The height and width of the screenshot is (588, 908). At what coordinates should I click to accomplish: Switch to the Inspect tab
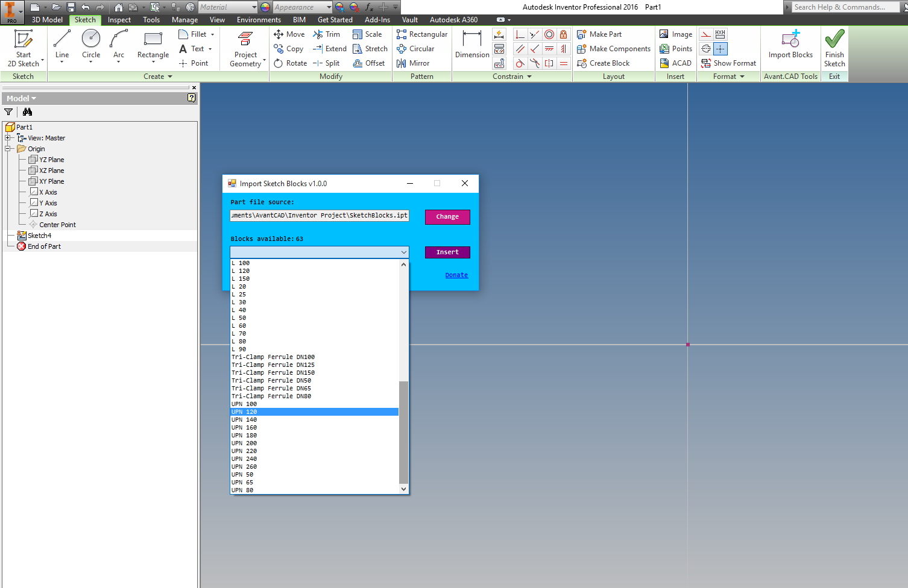click(119, 20)
